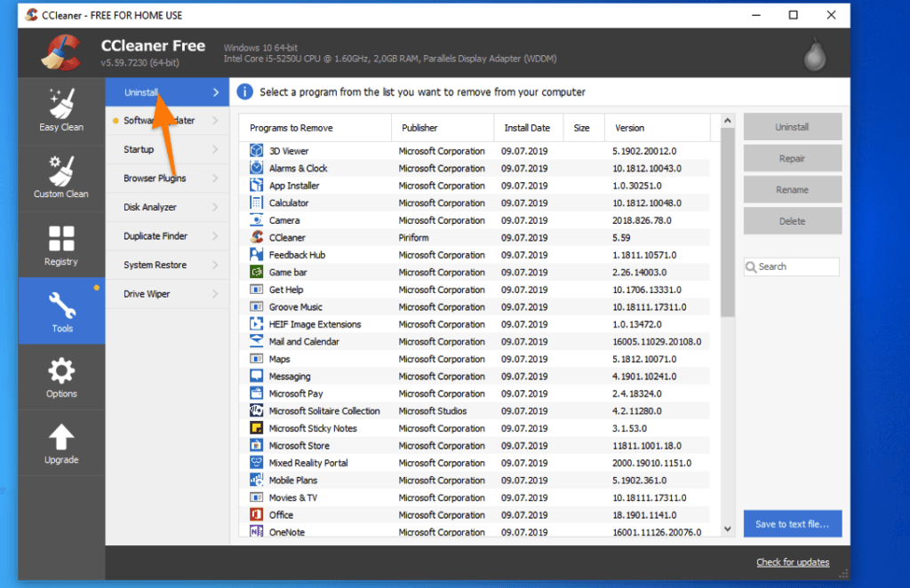Open the Duplicate Finder tab
910x588 pixels.
pos(167,236)
